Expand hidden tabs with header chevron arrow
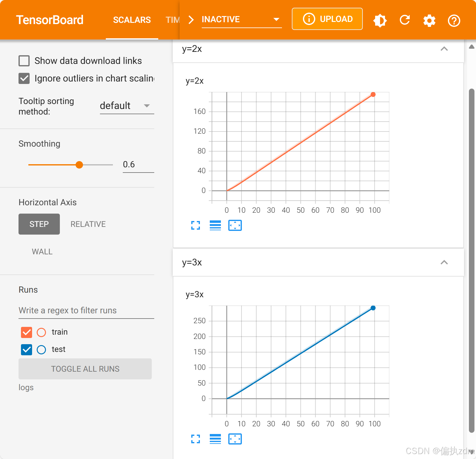Screen dimensions: 476x459 point(191,20)
